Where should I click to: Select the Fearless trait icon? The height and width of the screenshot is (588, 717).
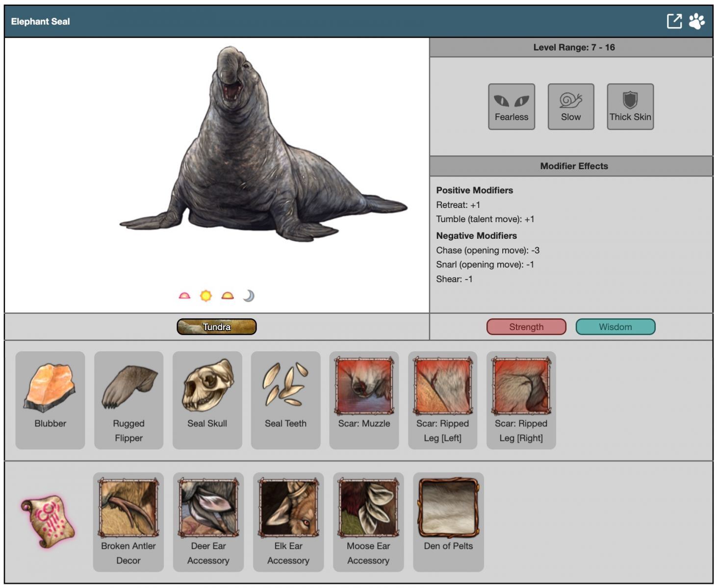[x=511, y=106]
